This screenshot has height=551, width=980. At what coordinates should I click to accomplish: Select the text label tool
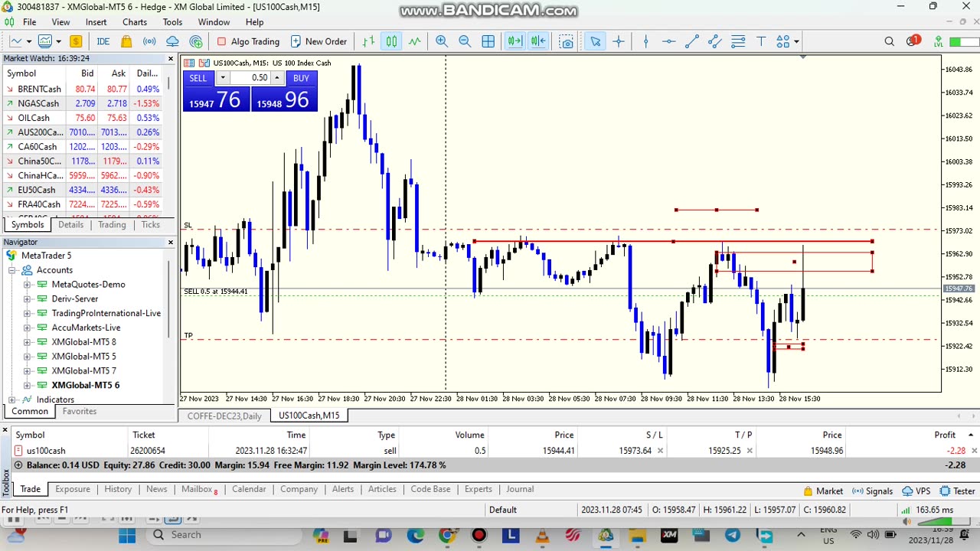coord(761,41)
